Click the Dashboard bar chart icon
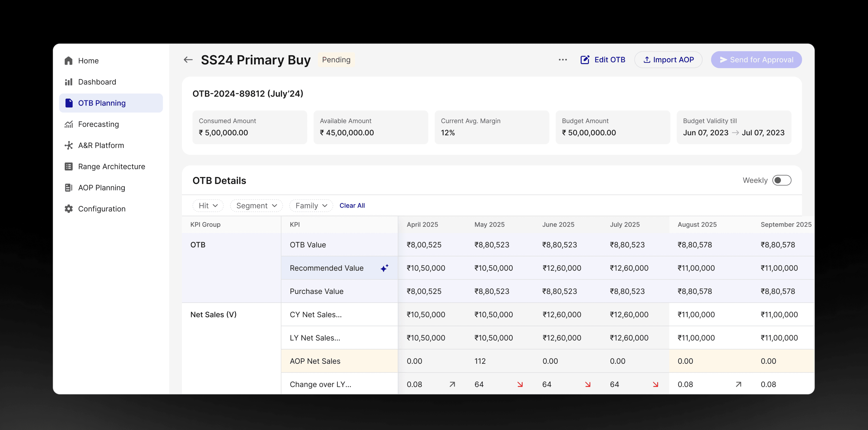This screenshot has height=430, width=868. coord(69,82)
